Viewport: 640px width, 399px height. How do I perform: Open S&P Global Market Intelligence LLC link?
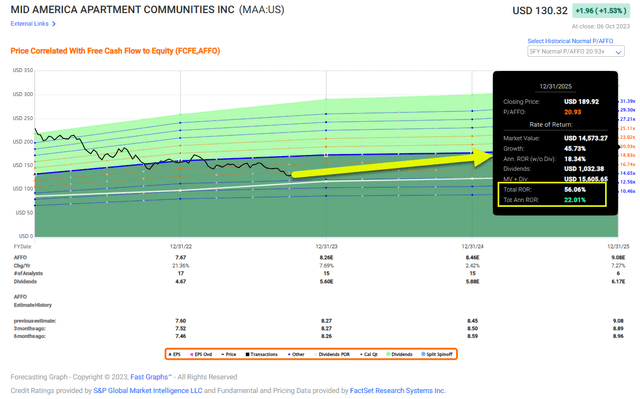(148, 390)
